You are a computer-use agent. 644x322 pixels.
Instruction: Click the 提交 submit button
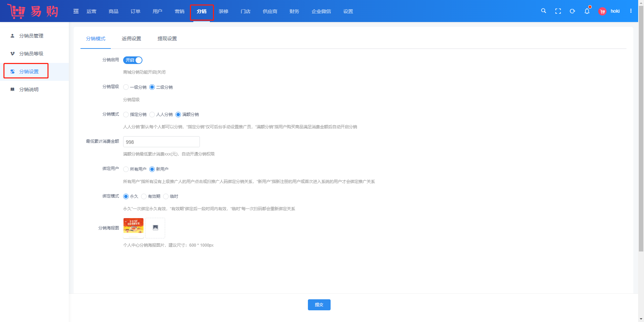(x=319, y=305)
